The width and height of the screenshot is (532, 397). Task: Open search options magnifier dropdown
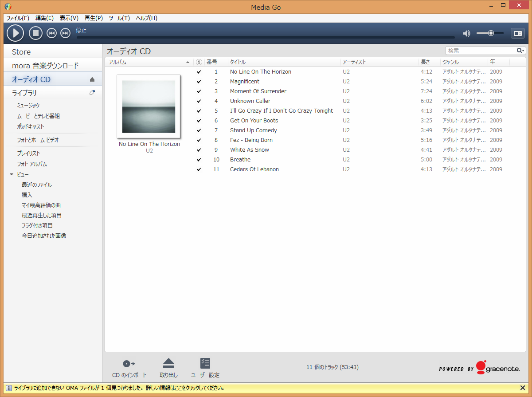pos(520,51)
